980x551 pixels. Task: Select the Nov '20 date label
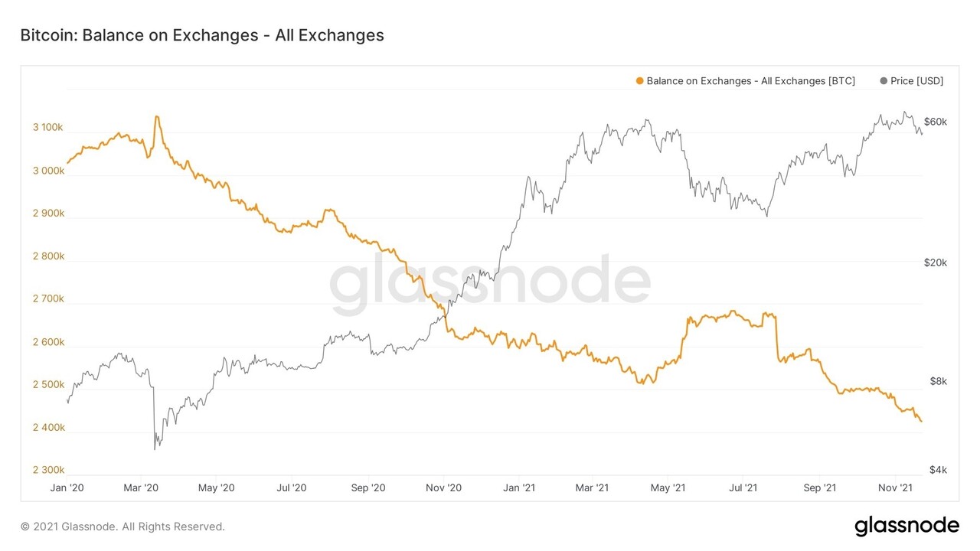[x=443, y=487]
